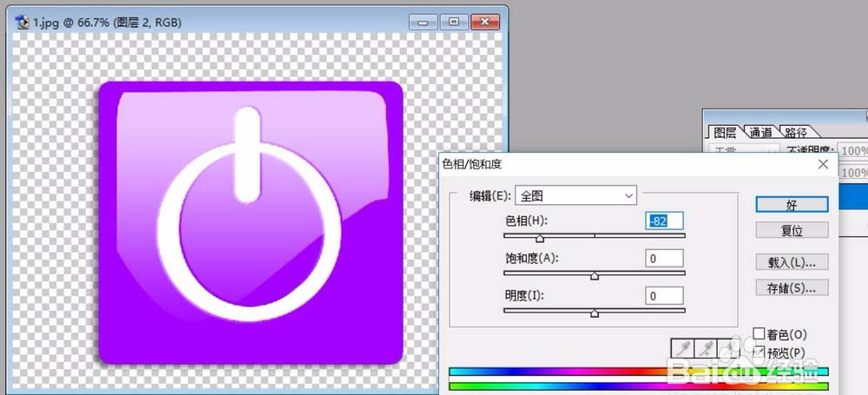
Task: Close the 色相/饱和度 dialog with X
Action: [823, 164]
